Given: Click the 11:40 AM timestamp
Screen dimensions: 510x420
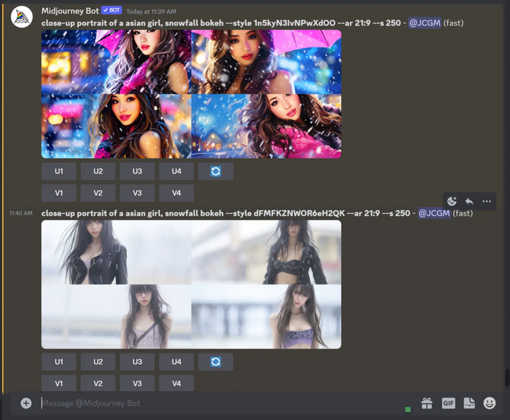Looking at the screenshot, I should [21, 213].
